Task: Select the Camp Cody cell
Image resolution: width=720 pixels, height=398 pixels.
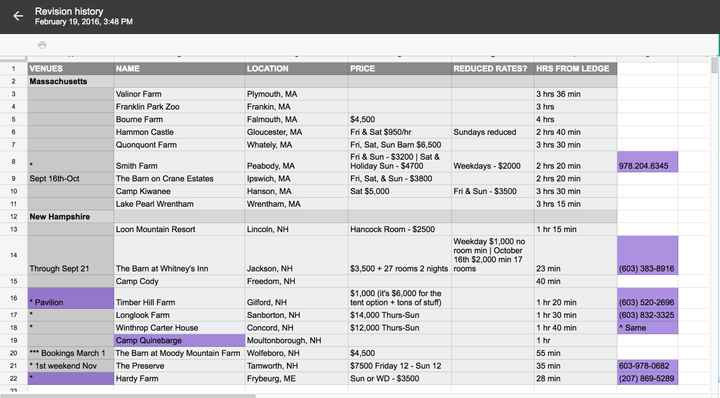Action: coord(179,281)
